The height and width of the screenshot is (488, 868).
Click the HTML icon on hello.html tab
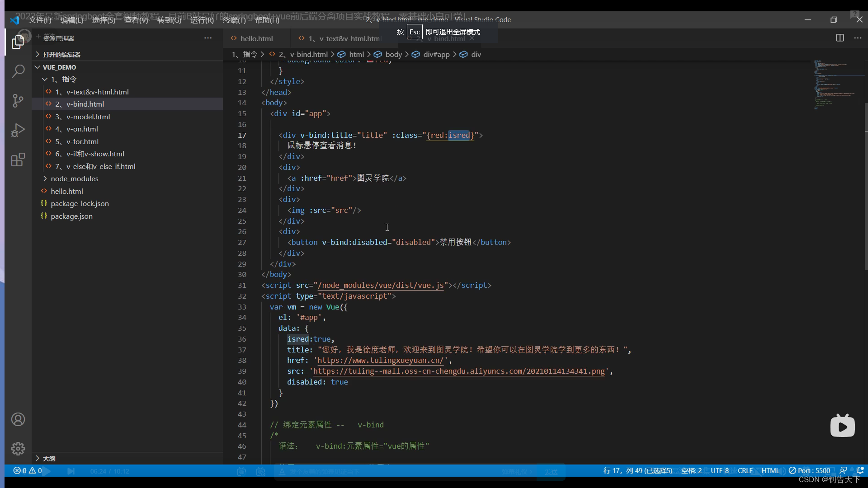tap(234, 38)
